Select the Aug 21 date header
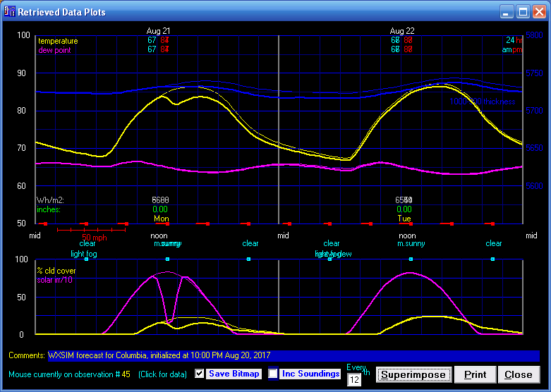 point(158,31)
